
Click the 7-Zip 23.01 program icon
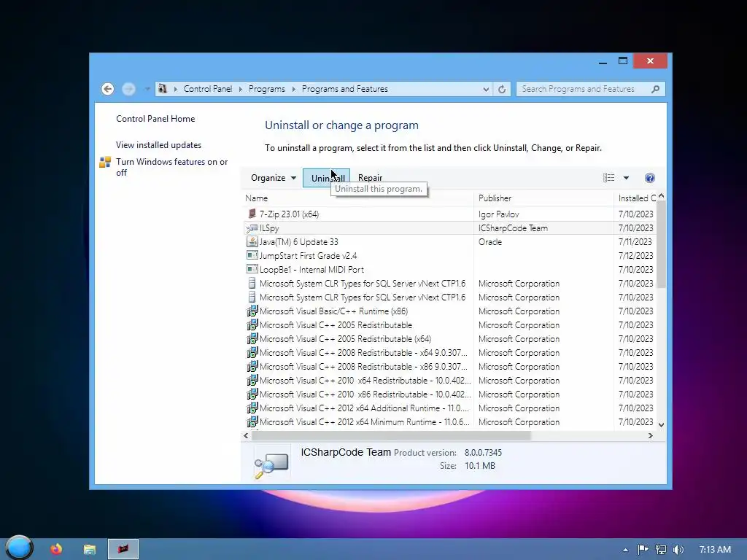252,214
